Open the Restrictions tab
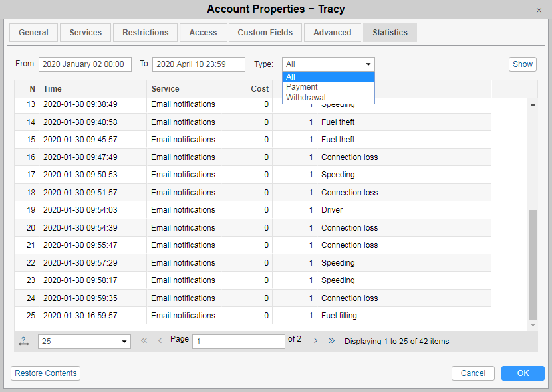This screenshot has height=392, width=552. 146,33
